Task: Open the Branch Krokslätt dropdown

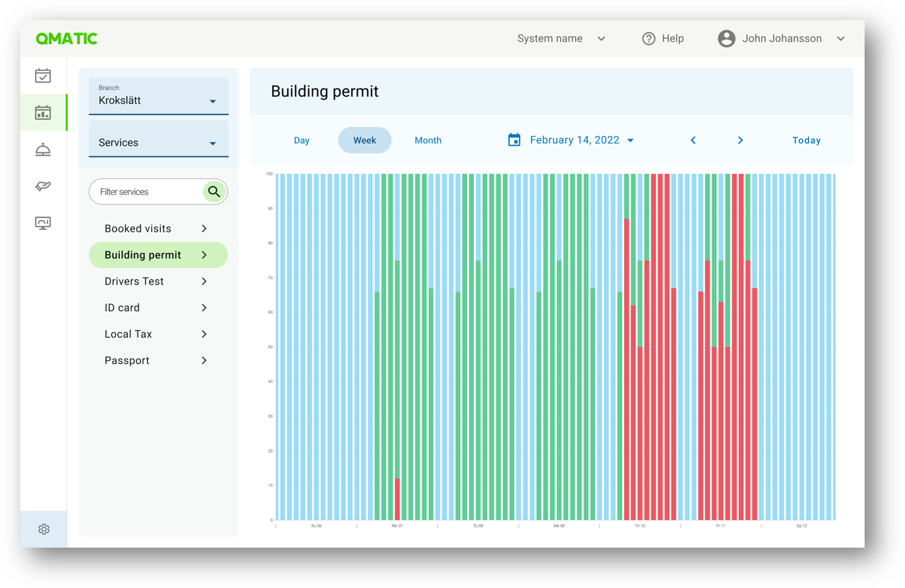Action: point(158,97)
